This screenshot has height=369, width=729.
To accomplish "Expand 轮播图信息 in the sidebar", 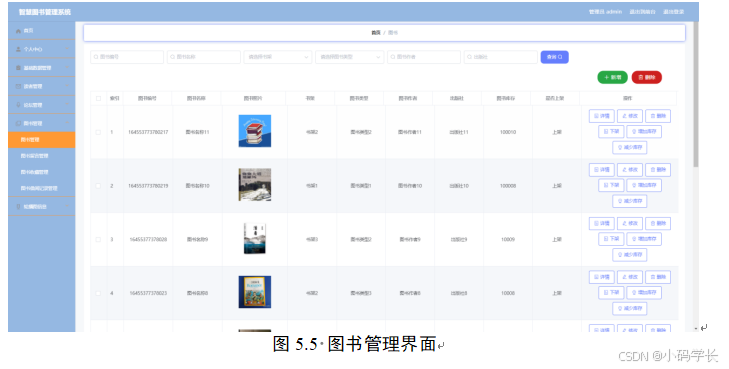I will pyautogui.click(x=41, y=206).
